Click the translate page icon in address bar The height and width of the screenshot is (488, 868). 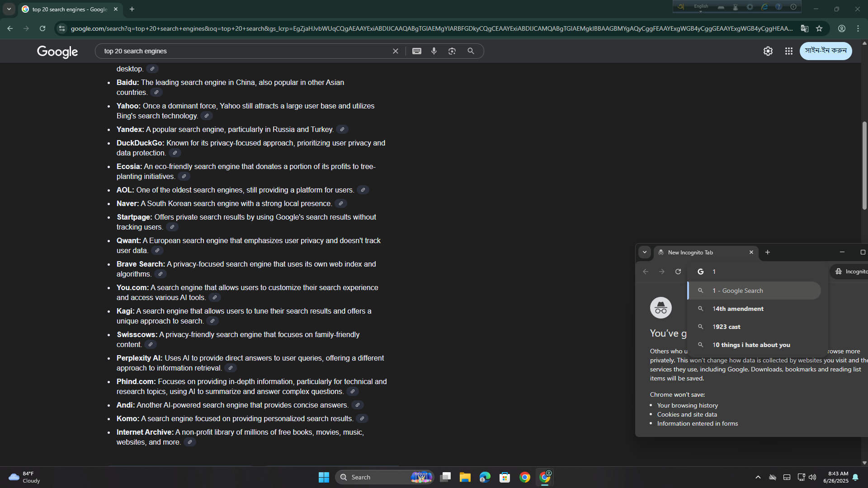805,28
